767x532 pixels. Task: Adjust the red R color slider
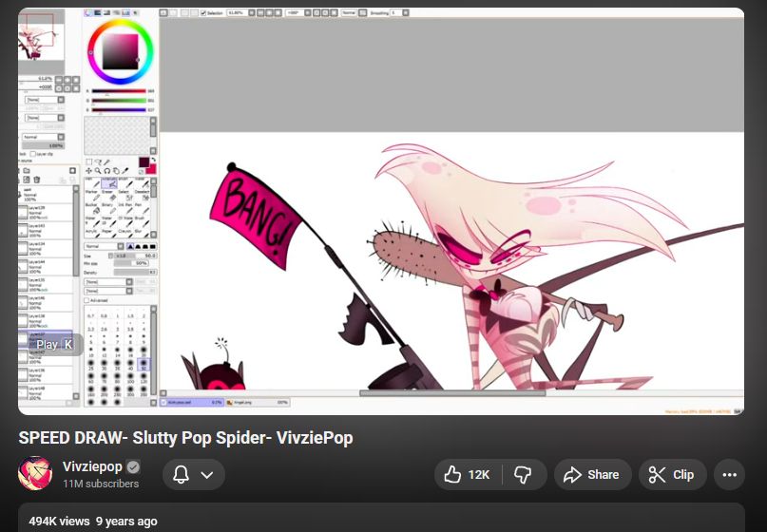[119, 91]
